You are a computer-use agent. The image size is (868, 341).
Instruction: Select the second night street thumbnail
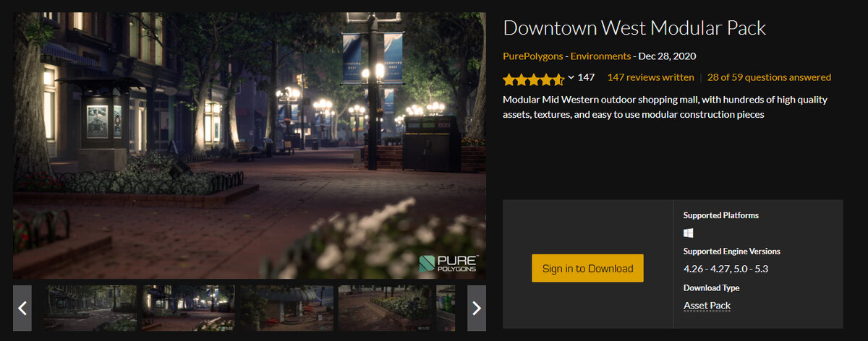(x=188, y=308)
